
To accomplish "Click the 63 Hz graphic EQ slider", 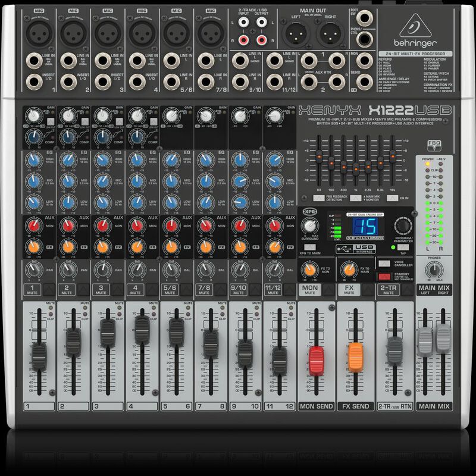I will point(319,156).
